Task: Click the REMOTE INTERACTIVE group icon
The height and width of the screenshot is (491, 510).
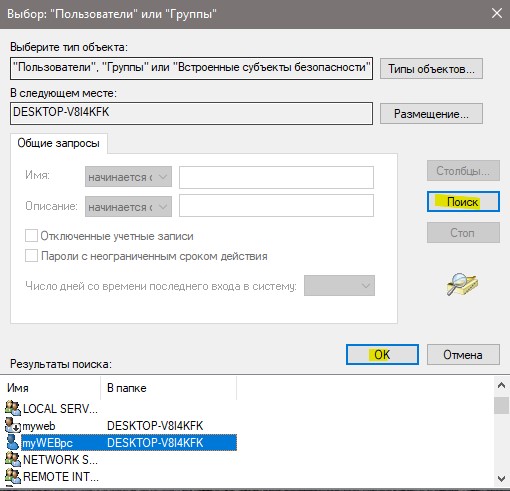Action: [x=13, y=477]
